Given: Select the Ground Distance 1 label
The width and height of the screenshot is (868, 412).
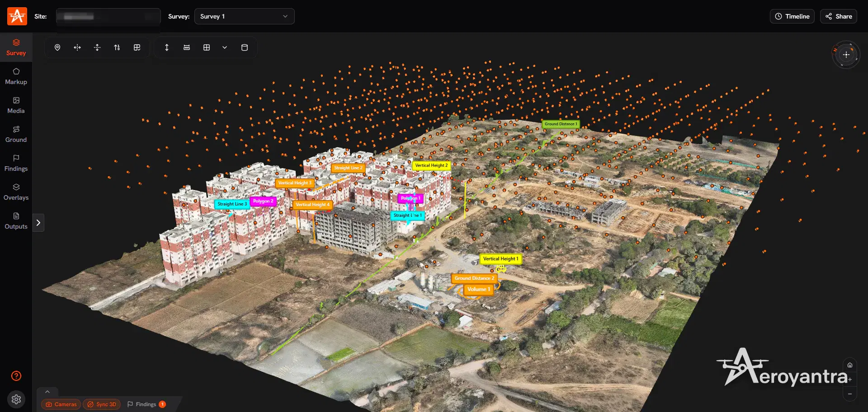Looking at the screenshot, I should [x=561, y=124].
